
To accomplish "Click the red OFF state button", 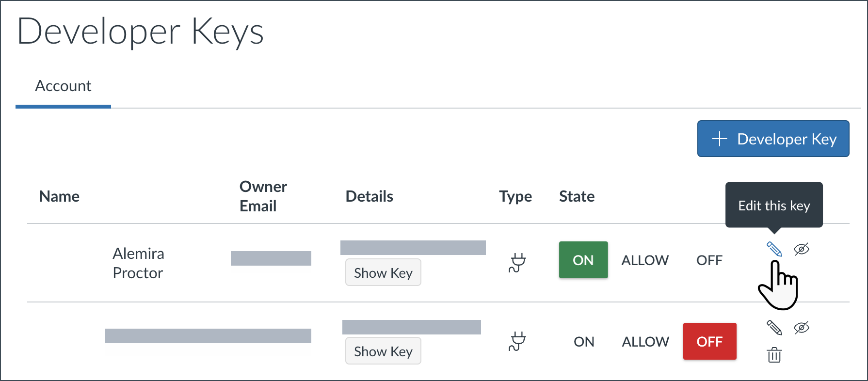I will 709,342.
